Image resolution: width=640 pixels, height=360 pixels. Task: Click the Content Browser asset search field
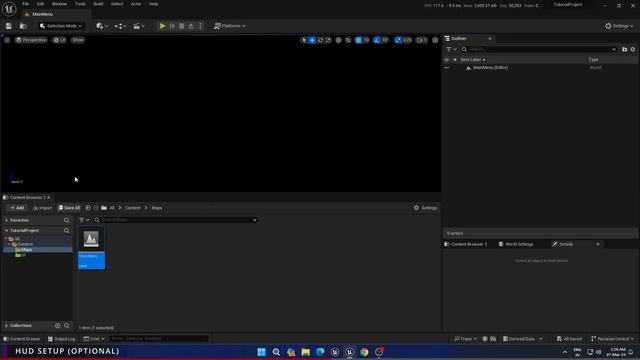point(176,220)
